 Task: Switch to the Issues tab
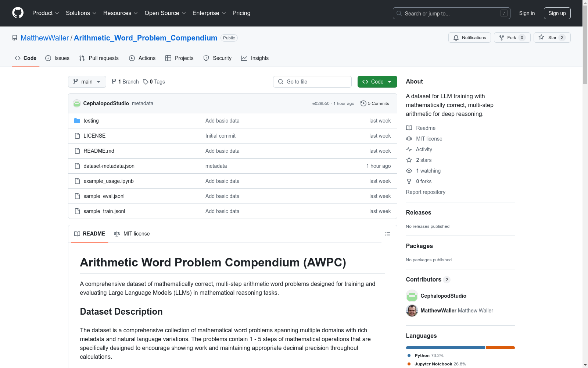click(x=57, y=58)
